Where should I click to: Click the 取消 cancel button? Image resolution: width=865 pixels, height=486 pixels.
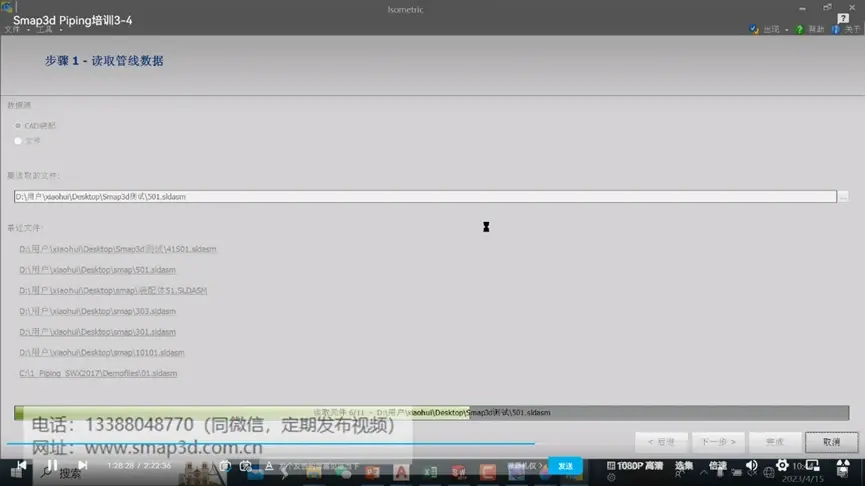click(x=831, y=442)
